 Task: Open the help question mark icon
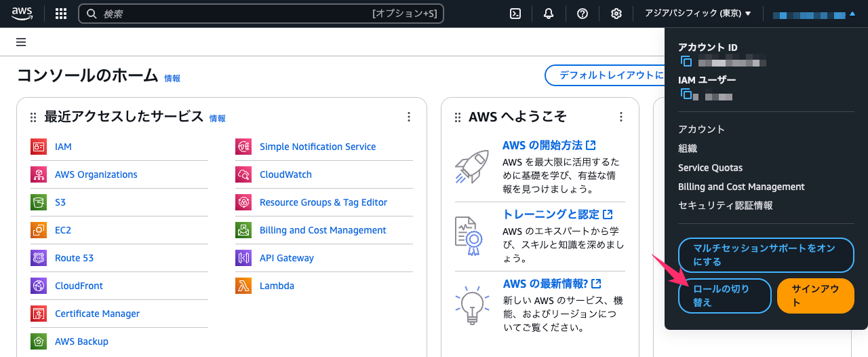coord(583,14)
